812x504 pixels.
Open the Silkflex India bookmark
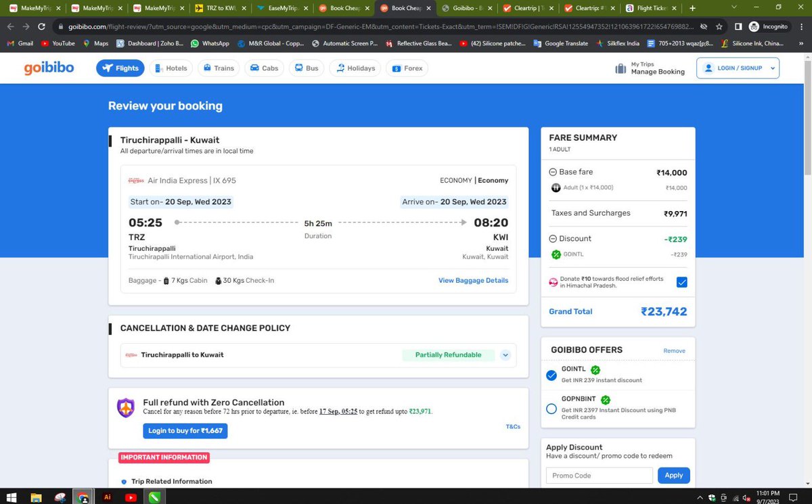tap(617, 43)
